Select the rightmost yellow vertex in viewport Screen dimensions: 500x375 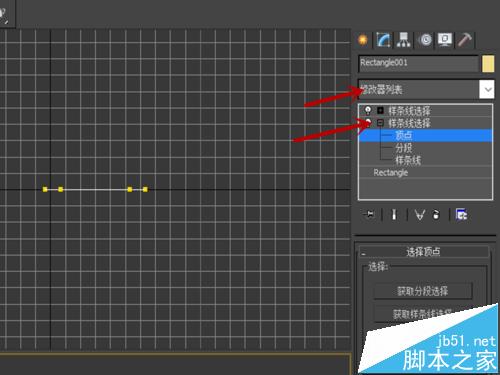tap(145, 189)
